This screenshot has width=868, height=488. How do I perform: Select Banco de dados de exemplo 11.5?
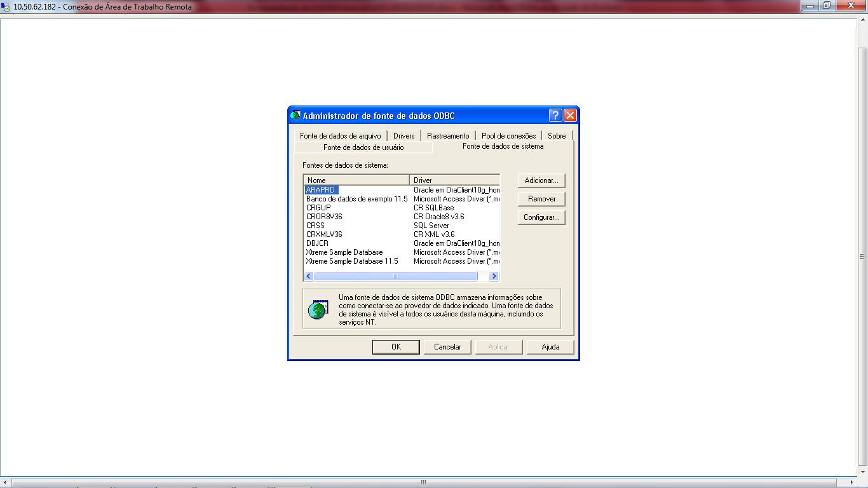tap(356, 199)
